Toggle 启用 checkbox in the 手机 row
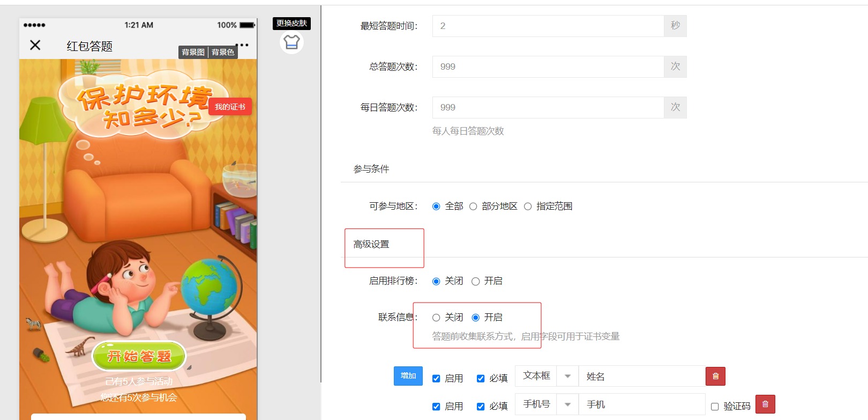The image size is (868, 420). point(436,407)
